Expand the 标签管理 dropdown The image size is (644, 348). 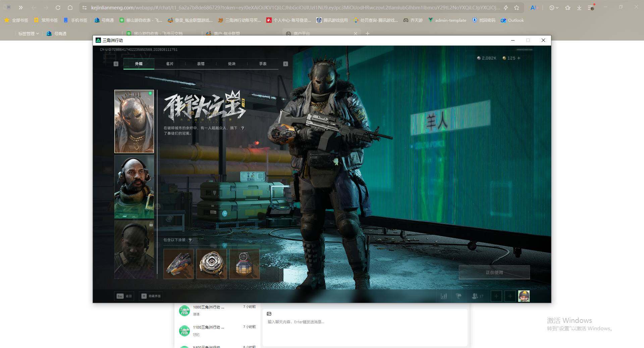click(x=29, y=33)
